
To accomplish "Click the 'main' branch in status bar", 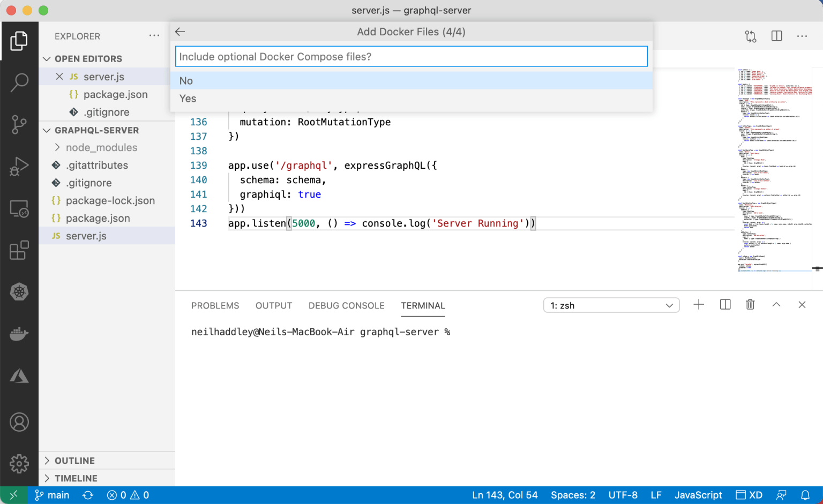I will pos(53,495).
